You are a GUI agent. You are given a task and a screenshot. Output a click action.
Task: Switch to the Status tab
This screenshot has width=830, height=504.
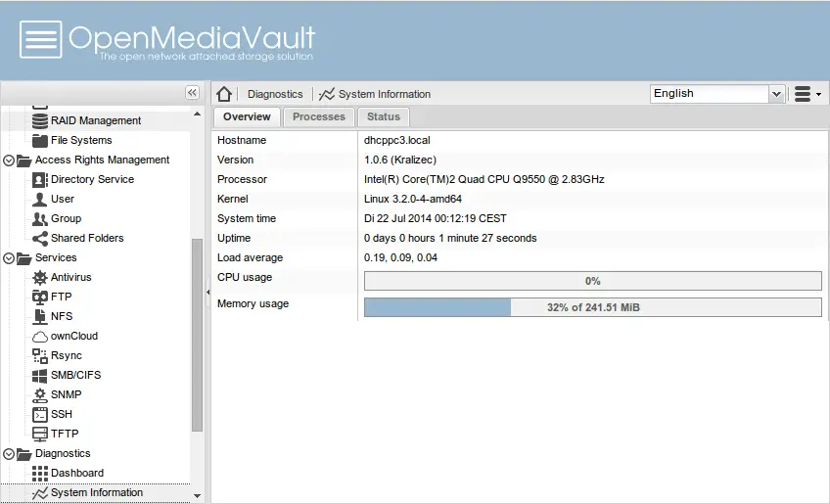[x=384, y=117]
